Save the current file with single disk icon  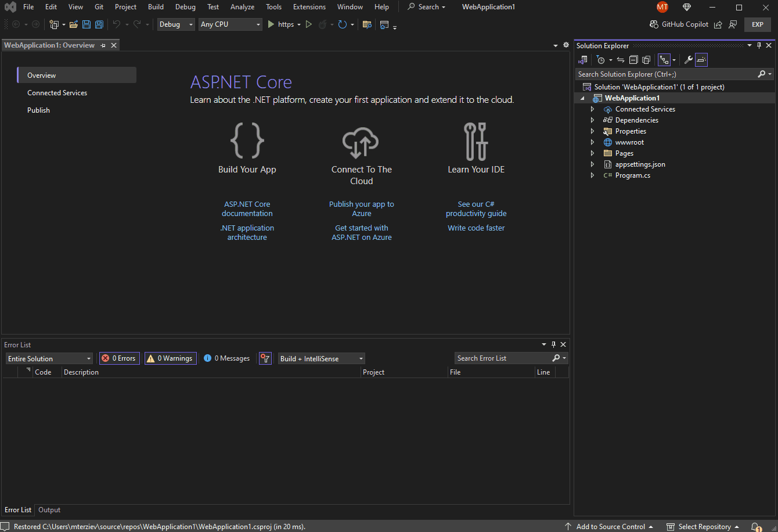87,24
